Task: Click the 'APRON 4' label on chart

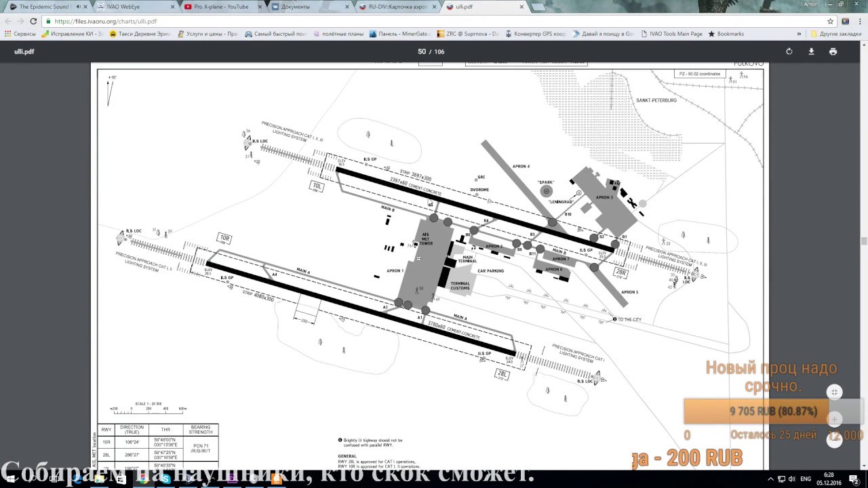Action: 521,166
